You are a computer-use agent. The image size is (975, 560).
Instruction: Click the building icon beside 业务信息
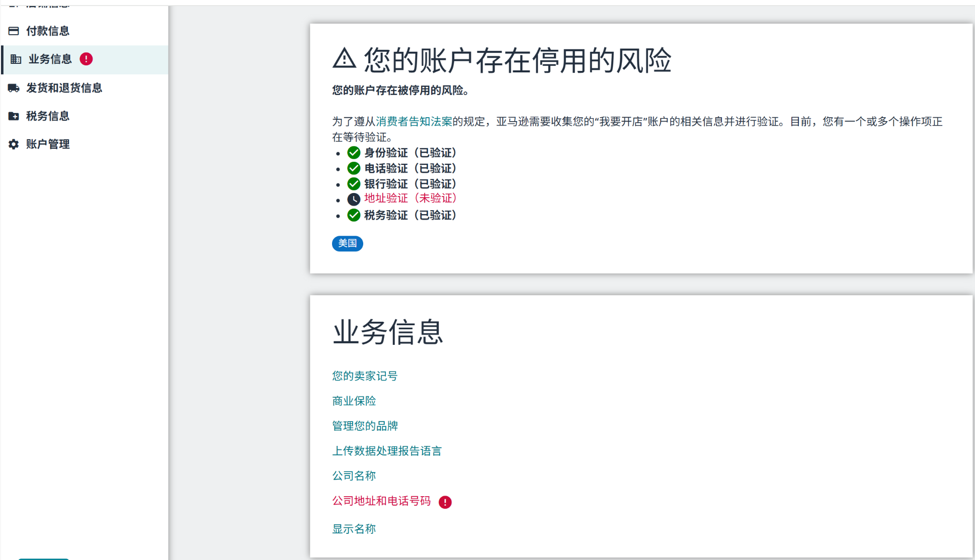tap(16, 59)
